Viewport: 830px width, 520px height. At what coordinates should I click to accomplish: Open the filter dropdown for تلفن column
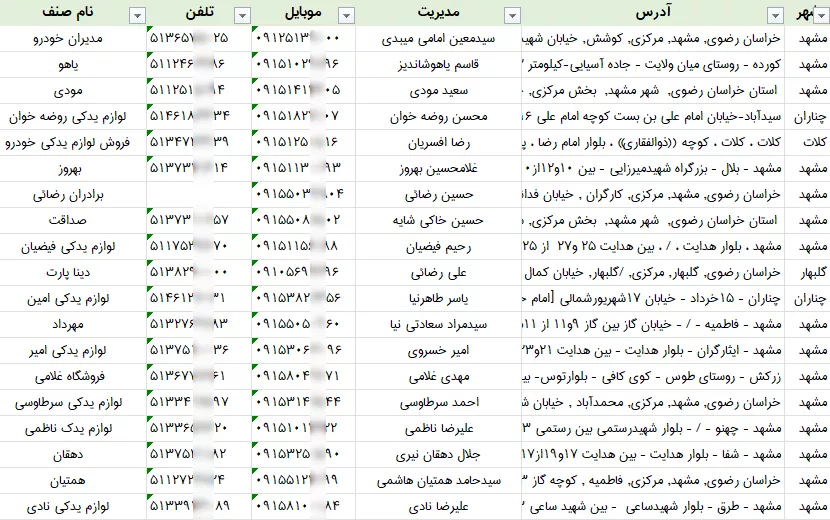[242, 16]
